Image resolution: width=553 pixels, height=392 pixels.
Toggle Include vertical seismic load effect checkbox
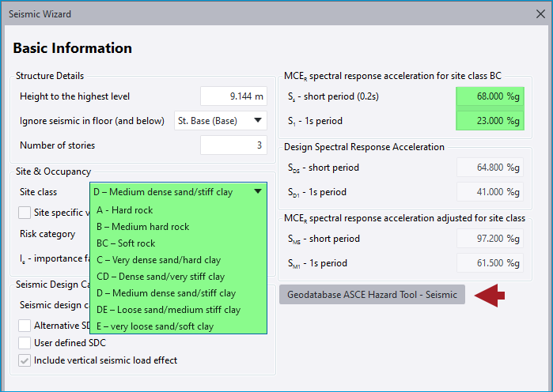(25, 360)
